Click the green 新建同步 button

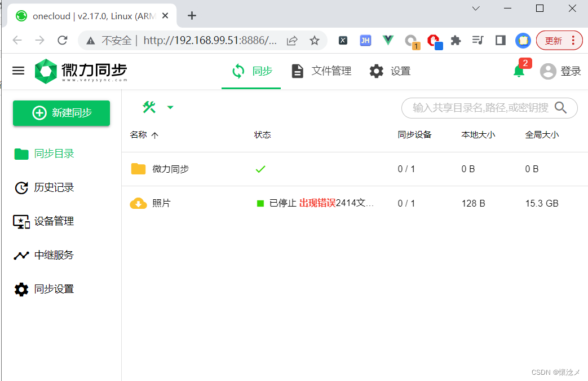[x=61, y=113]
